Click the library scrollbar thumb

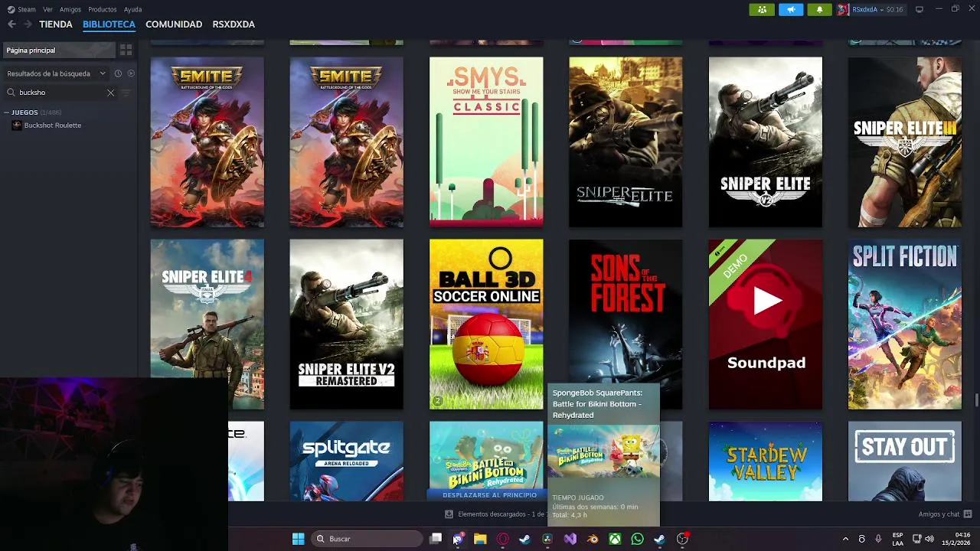pyautogui.click(x=976, y=400)
